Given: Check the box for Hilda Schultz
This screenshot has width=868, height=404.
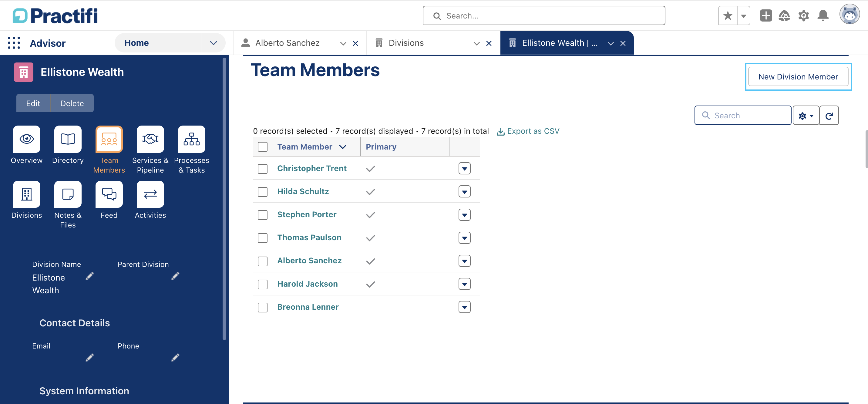Looking at the screenshot, I should click(262, 192).
